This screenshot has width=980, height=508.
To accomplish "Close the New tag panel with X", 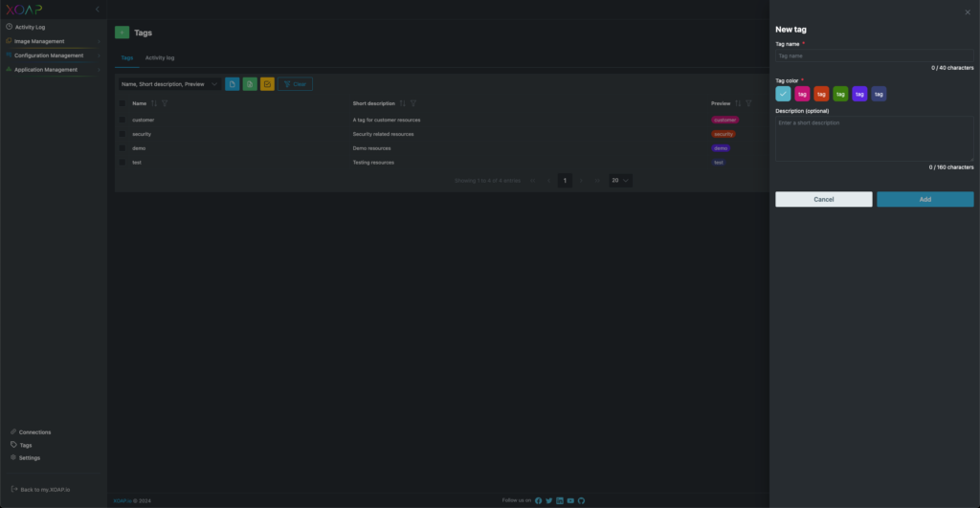I will pos(967,11).
